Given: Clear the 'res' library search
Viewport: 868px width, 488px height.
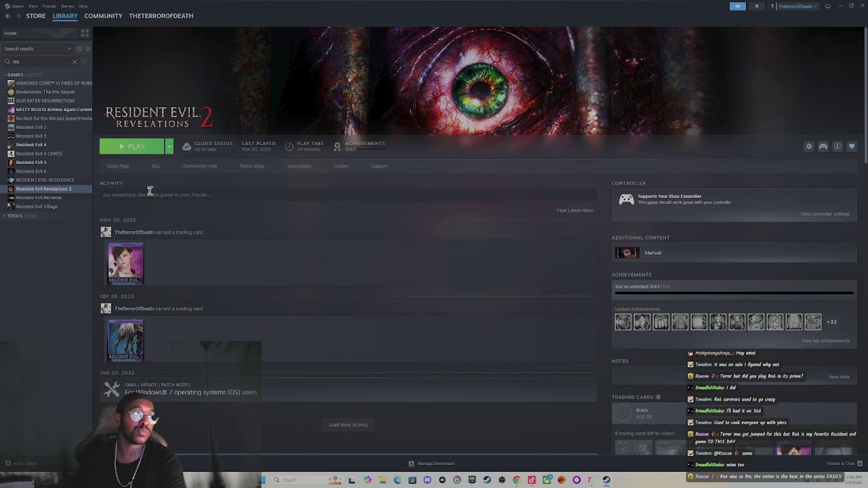Looking at the screenshot, I should click(75, 62).
